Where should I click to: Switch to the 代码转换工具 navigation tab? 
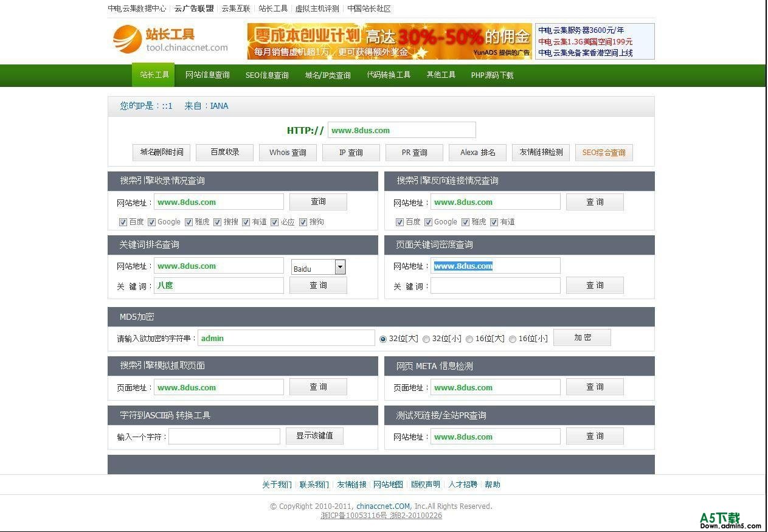tap(389, 75)
